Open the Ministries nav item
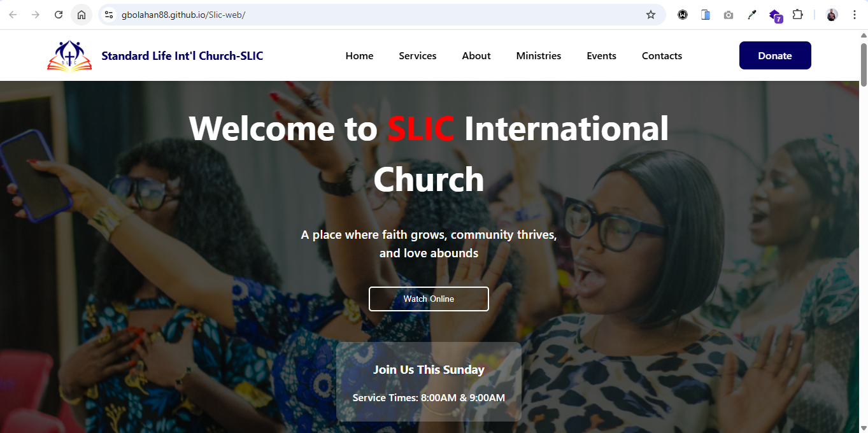The height and width of the screenshot is (433, 868). [x=539, y=56]
